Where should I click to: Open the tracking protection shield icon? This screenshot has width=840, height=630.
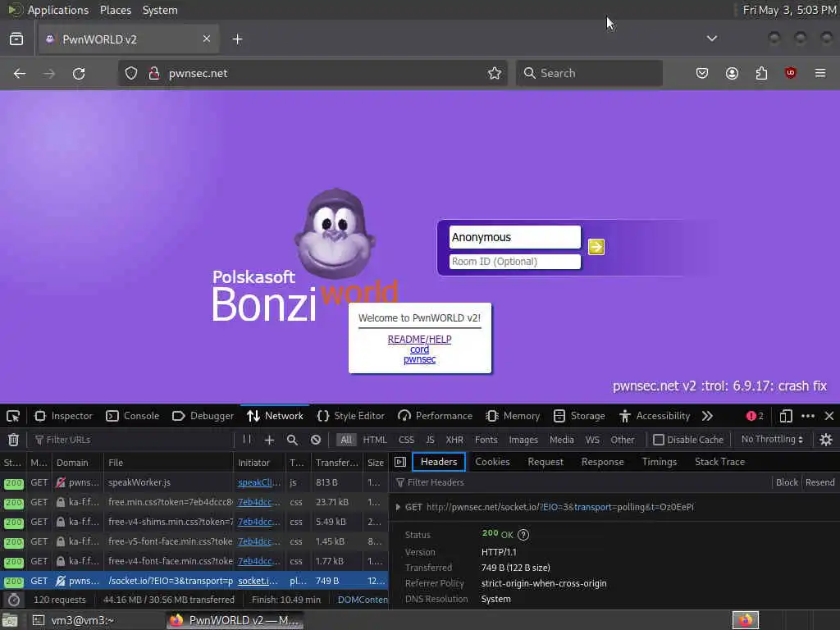131,73
